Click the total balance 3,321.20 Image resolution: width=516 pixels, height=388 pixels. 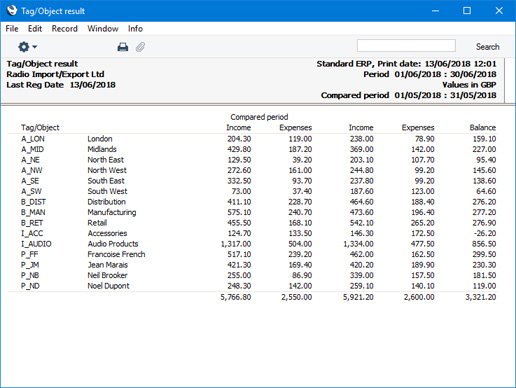tap(481, 297)
